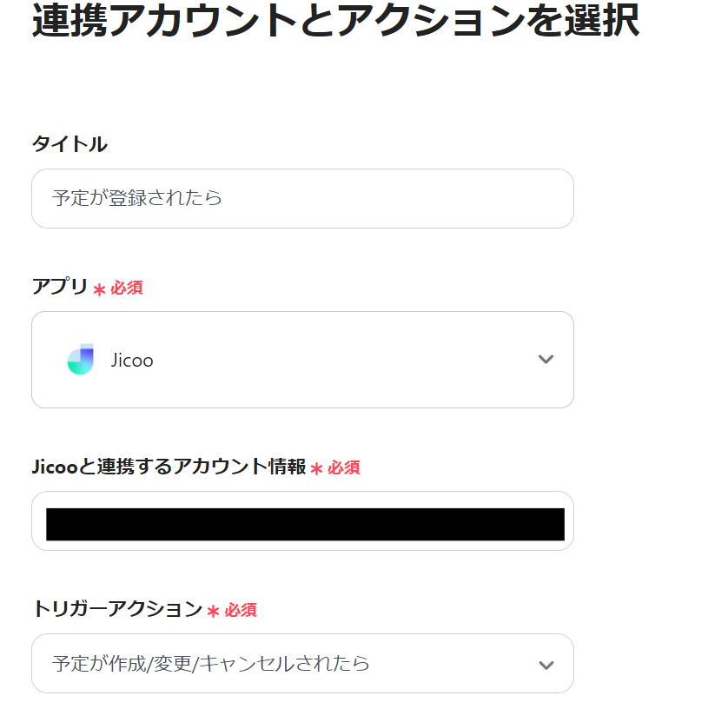Image resolution: width=728 pixels, height=709 pixels.
Task: Click the red asterisk beside アプリ
Action: click(x=99, y=289)
